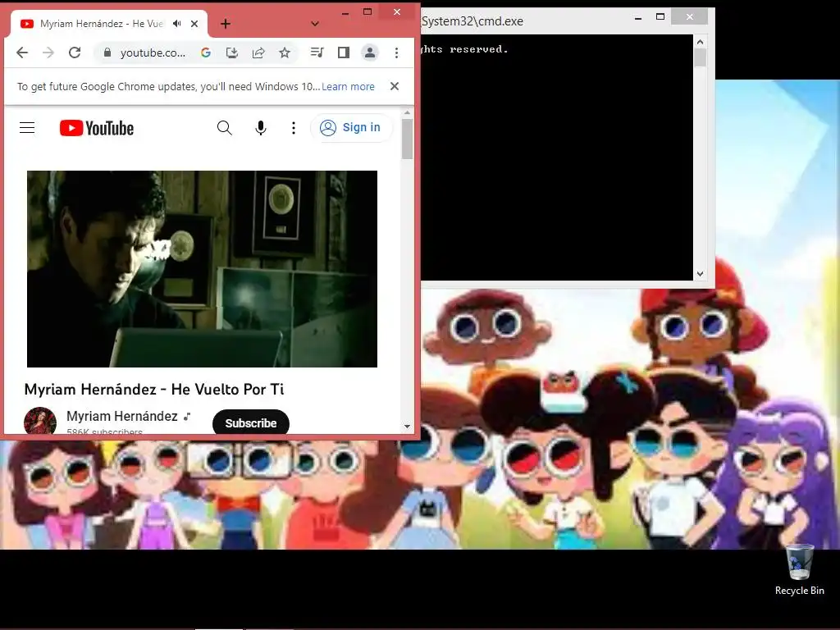Viewport: 840px width, 630px height.
Task: Click the install app icon in address bar
Action: (x=232, y=52)
